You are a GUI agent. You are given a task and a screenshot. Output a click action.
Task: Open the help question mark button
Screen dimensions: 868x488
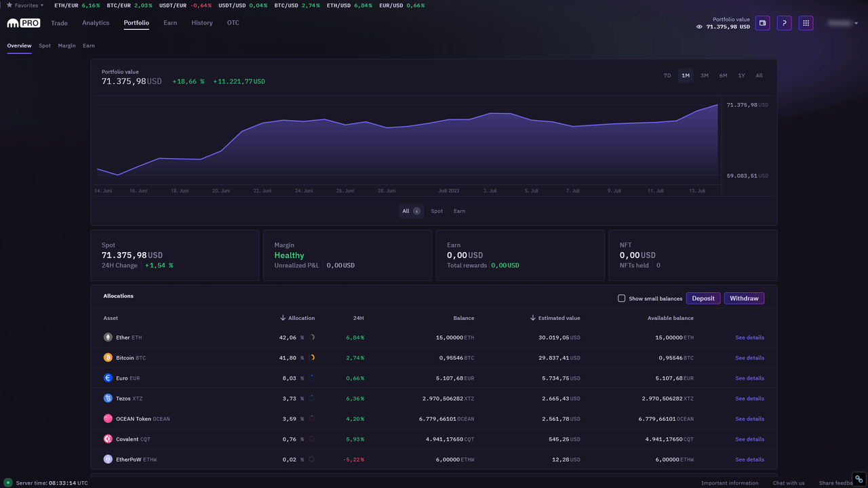(784, 23)
